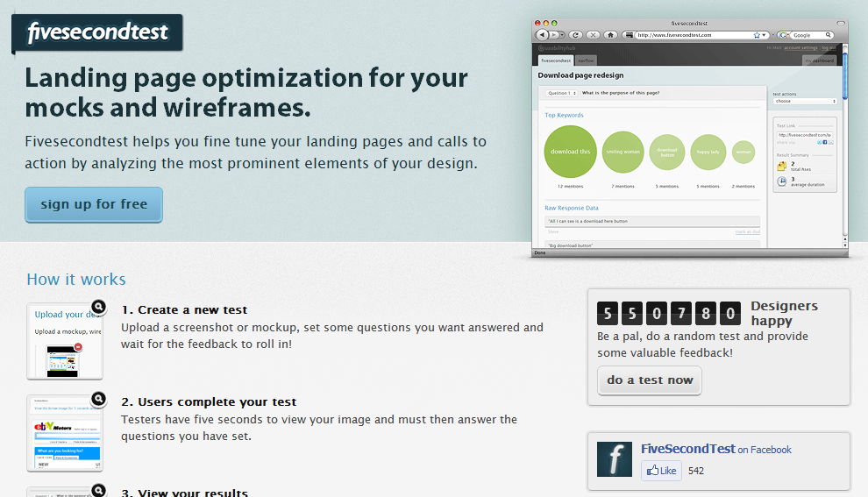Click the reload icon in the mockup browser
Image resolution: width=868 pixels, height=497 pixels.
click(x=577, y=35)
